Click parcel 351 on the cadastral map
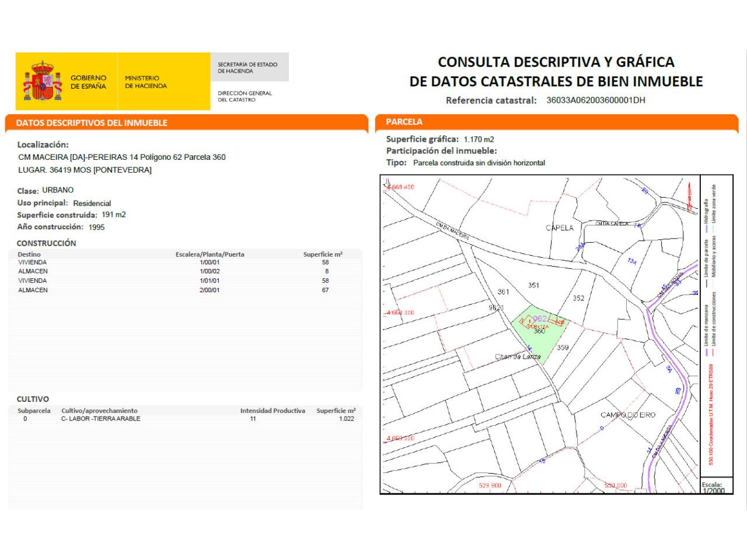This screenshot has width=747, height=560. (x=533, y=286)
